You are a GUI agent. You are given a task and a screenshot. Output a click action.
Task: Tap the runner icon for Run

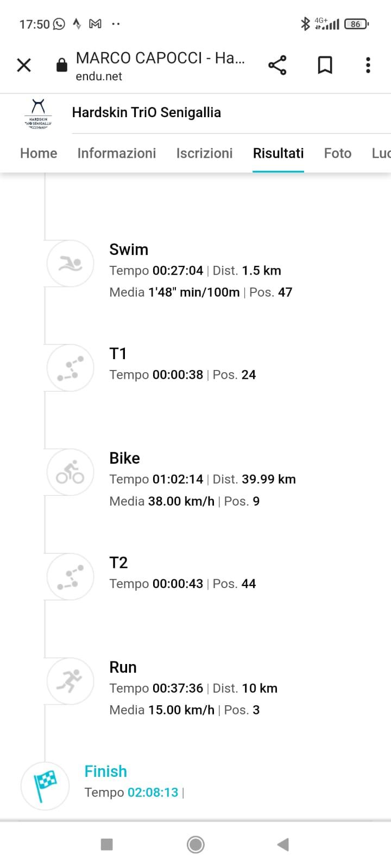[x=71, y=681]
